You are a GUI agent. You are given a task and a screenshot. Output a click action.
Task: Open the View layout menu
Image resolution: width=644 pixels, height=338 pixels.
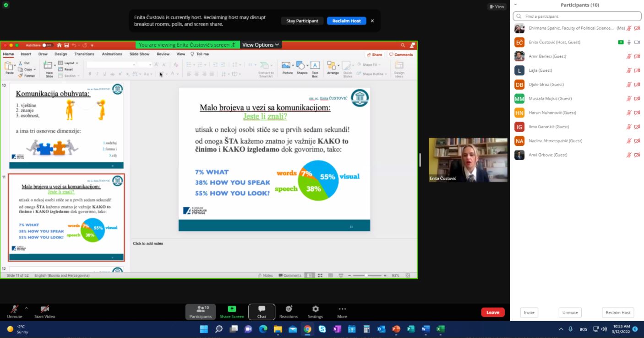click(497, 6)
